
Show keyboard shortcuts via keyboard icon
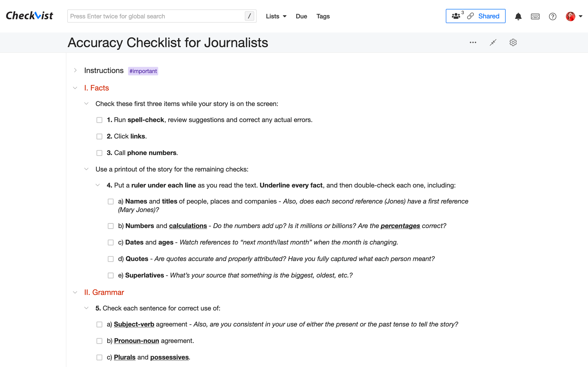click(535, 16)
